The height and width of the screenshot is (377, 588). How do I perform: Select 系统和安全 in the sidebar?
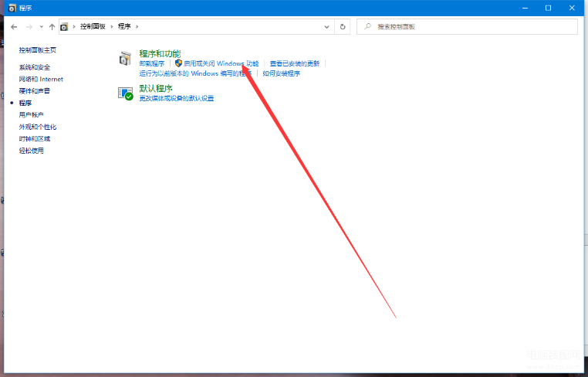point(35,67)
